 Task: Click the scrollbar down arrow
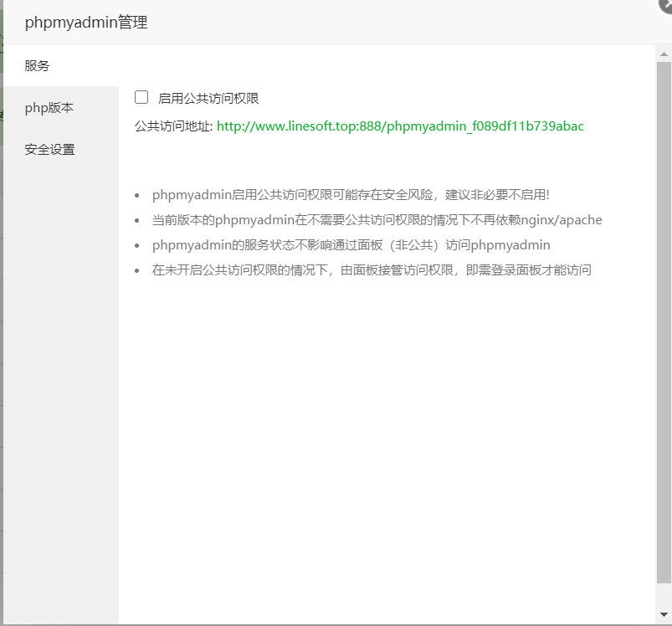(664, 614)
